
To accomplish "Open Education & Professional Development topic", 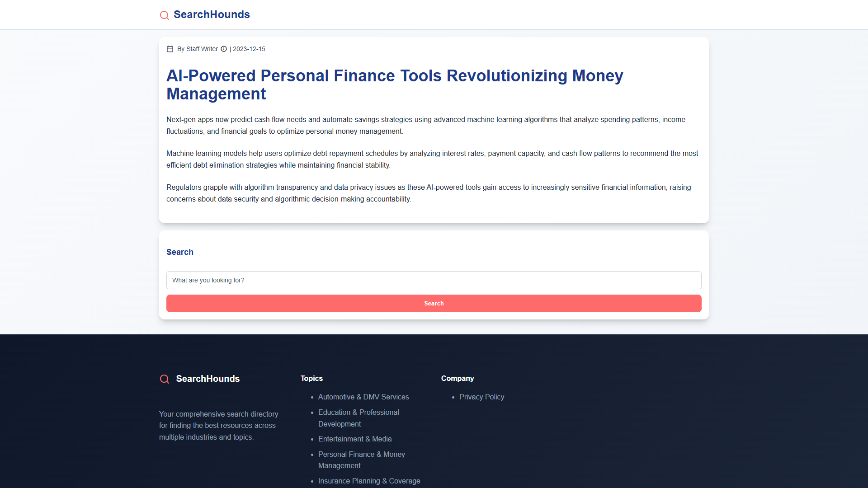I will 359,418.
